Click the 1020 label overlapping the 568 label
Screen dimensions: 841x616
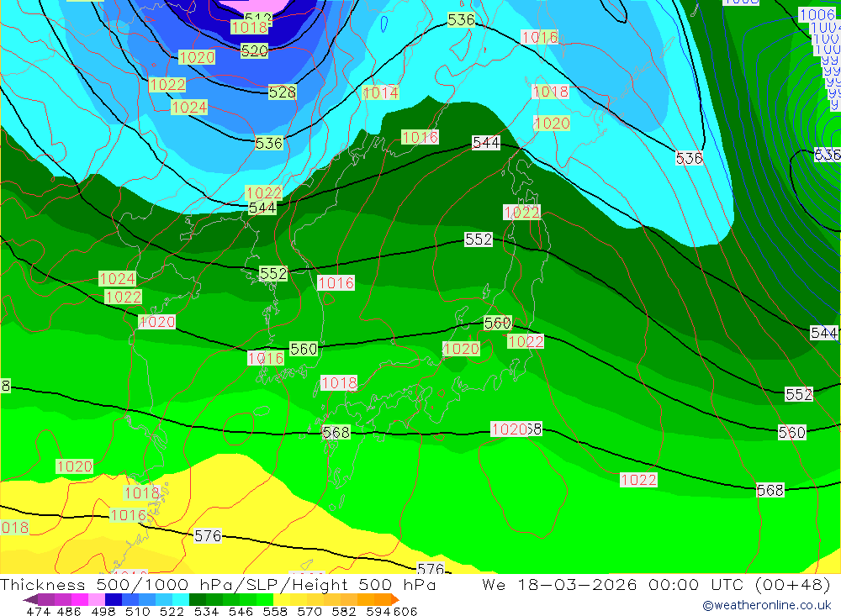click(x=509, y=429)
